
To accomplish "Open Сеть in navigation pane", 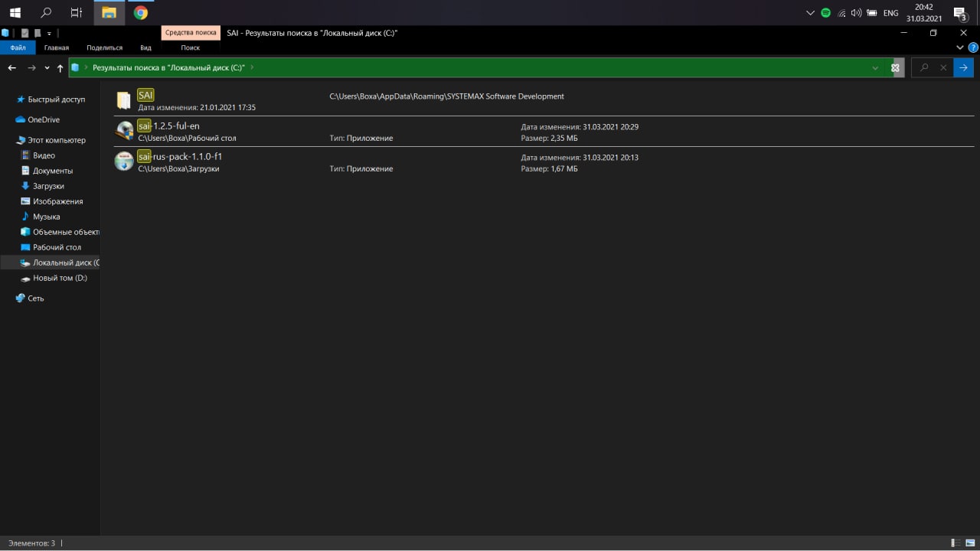I will (x=36, y=298).
